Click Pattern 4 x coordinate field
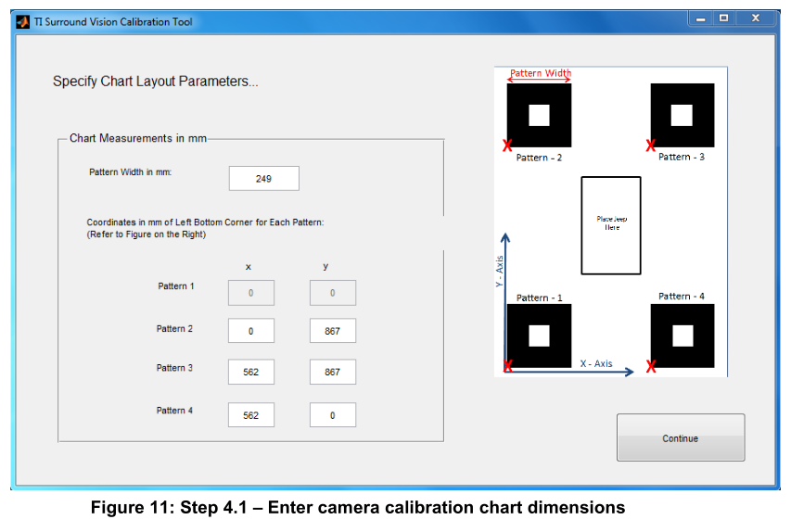The image size is (791, 532). click(x=251, y=415)
